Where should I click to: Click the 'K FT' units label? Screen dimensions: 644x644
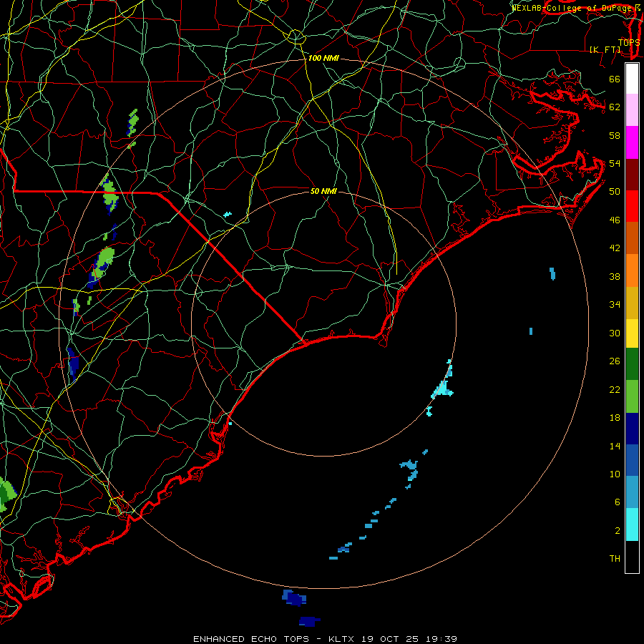click(605, 50)
